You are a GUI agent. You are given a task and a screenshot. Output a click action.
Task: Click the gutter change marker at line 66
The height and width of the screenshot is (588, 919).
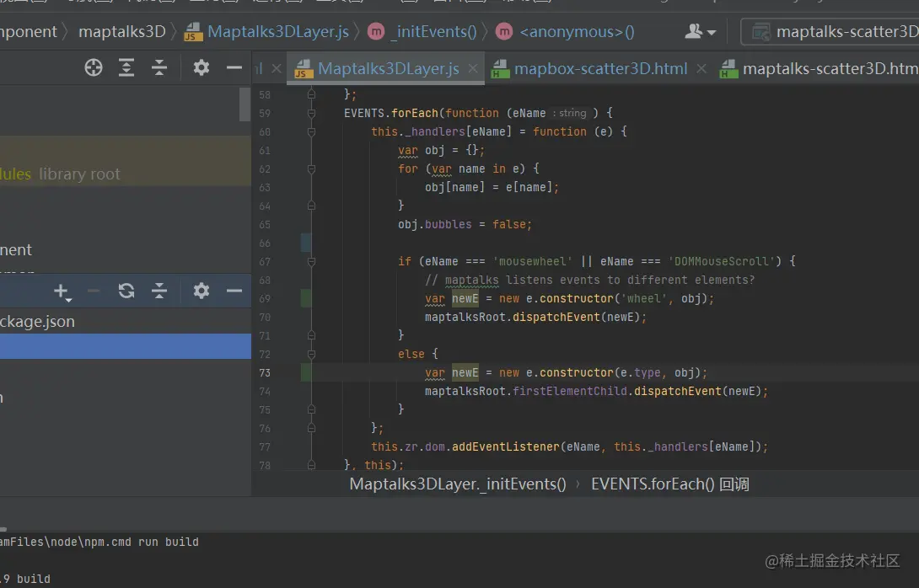point(305,243)
